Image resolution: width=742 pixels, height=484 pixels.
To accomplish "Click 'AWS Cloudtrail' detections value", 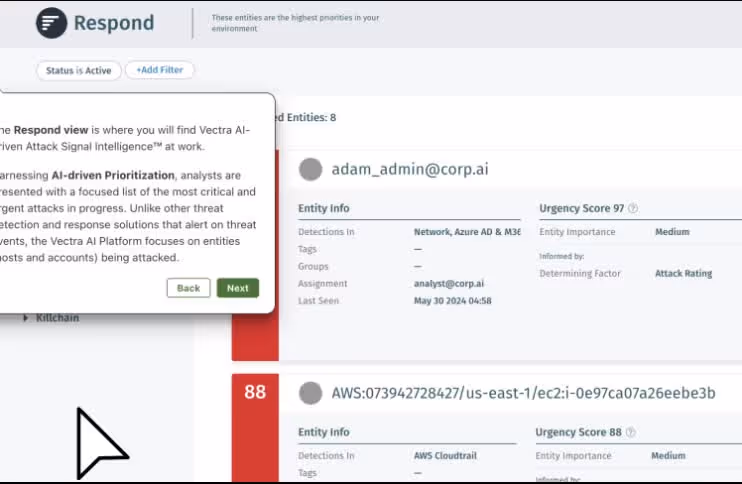I will click(x=445, y=456).
